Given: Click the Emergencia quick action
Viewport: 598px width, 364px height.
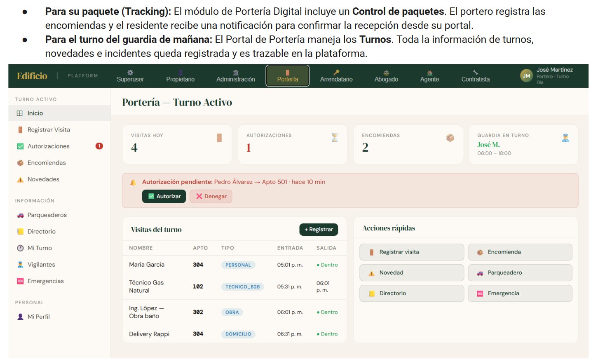Looking at the screenshot, I should pos(520,294).
